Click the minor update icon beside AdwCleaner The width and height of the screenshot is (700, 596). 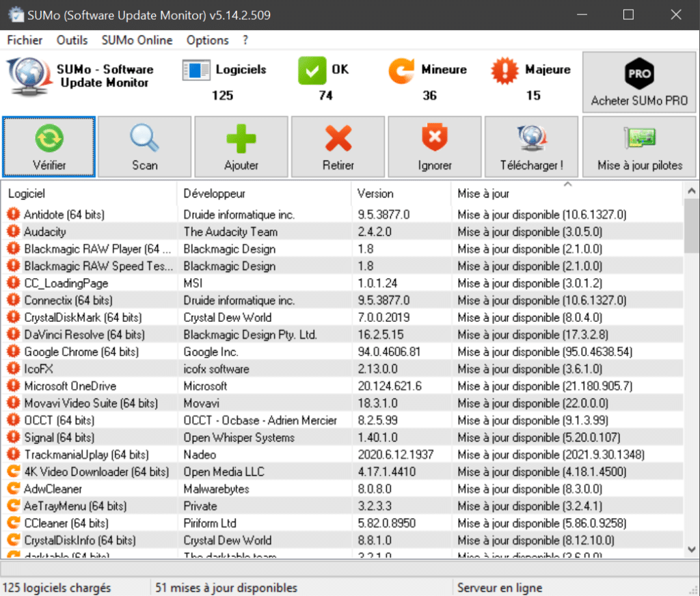click(14, 489)
